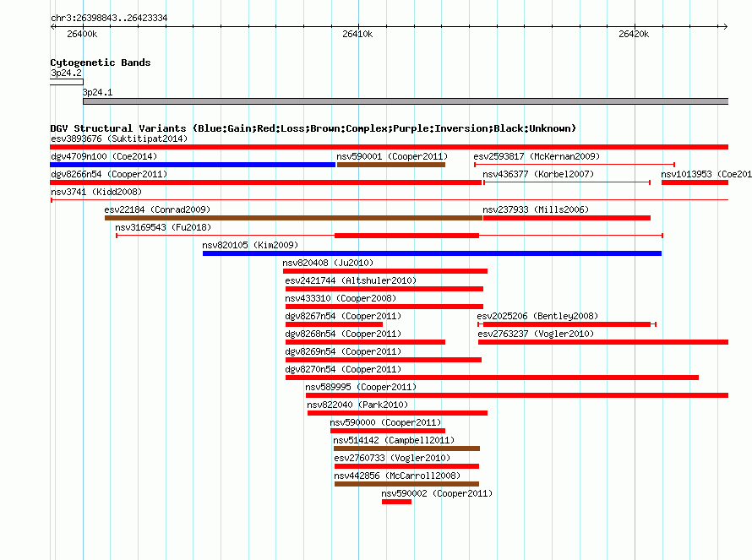
Task: Click the red bar under the nsv820408 label
Action: pyautogui.click(x=385, y=271)
